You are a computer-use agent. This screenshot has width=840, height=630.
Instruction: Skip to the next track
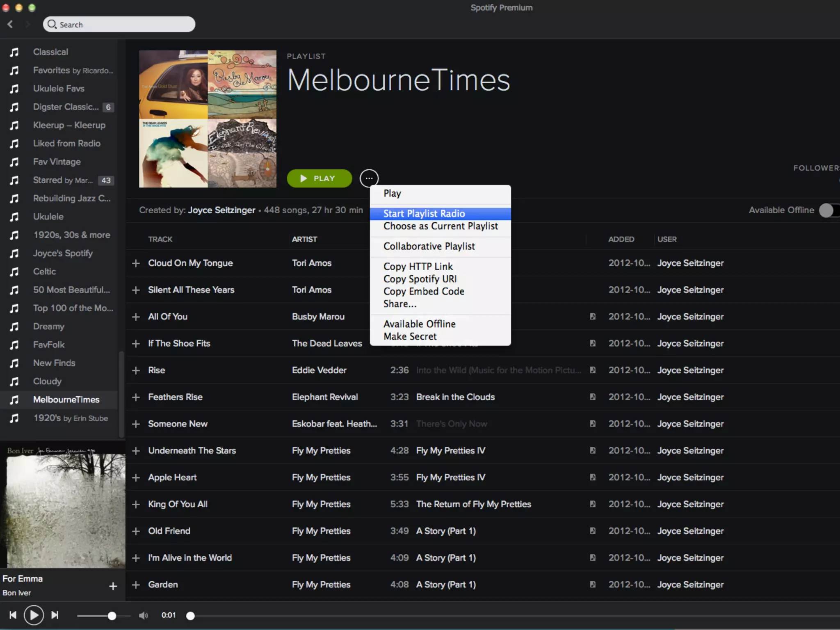55,615
